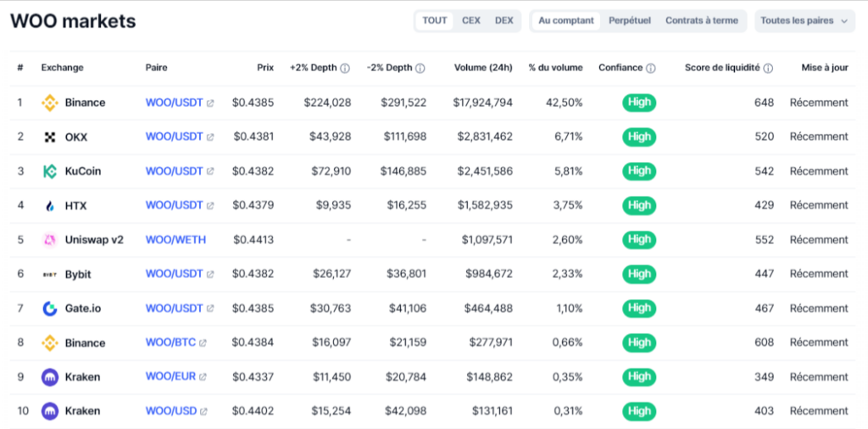
Task: Click the High confidence badge for Bybit
Action: [639, 274]
